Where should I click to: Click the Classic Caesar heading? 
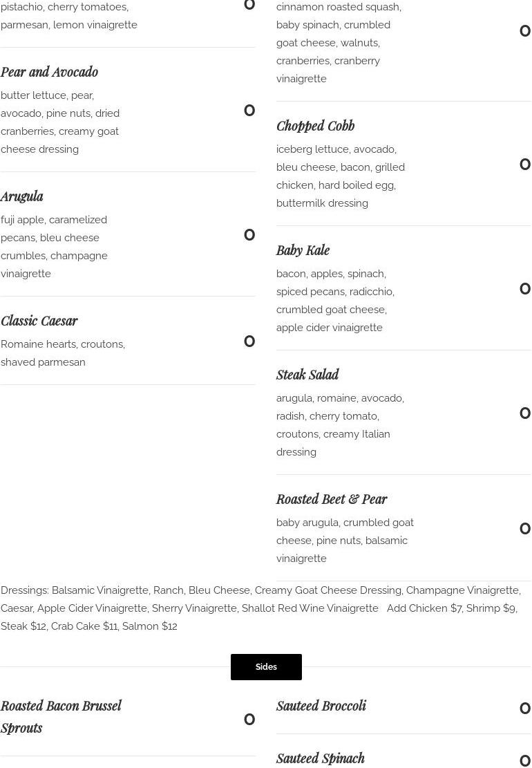(39, 321)
